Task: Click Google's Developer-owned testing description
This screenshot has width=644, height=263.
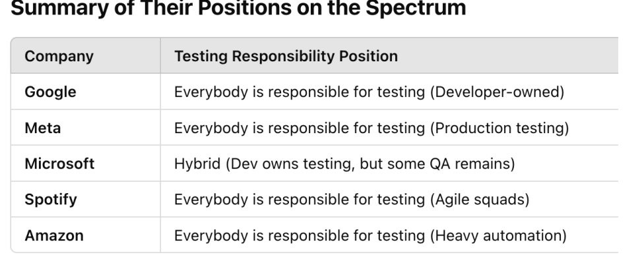Action: 370,92
